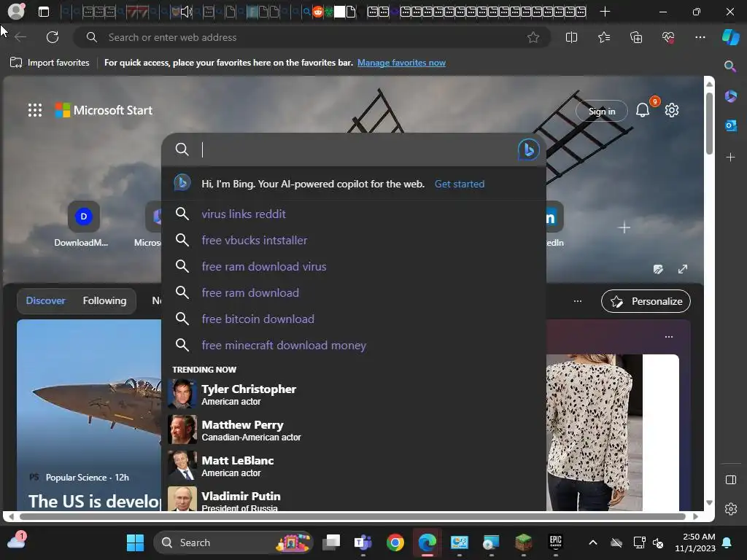Open Google Chrome from taskbar

[395, 542]
